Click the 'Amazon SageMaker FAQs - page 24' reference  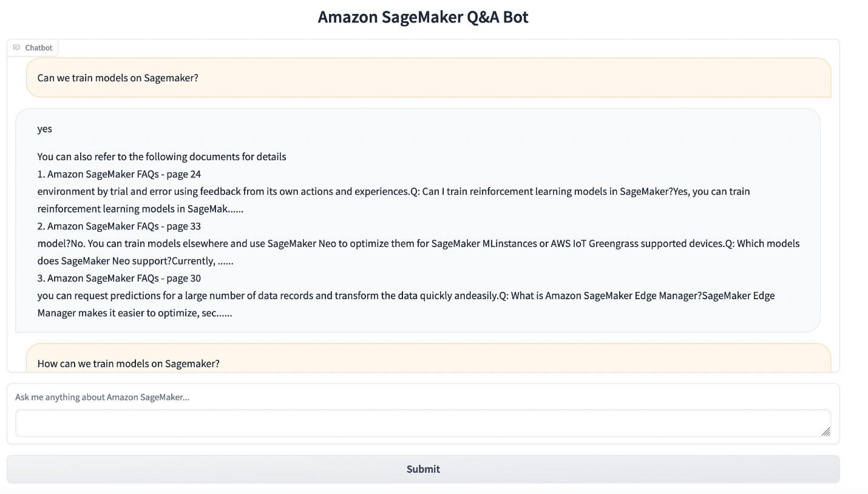click(x=119, y=174)
